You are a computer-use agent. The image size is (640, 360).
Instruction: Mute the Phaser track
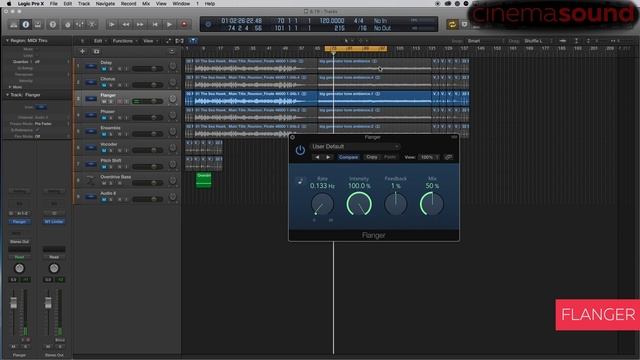pyautogui.click(x=104, y=118)
